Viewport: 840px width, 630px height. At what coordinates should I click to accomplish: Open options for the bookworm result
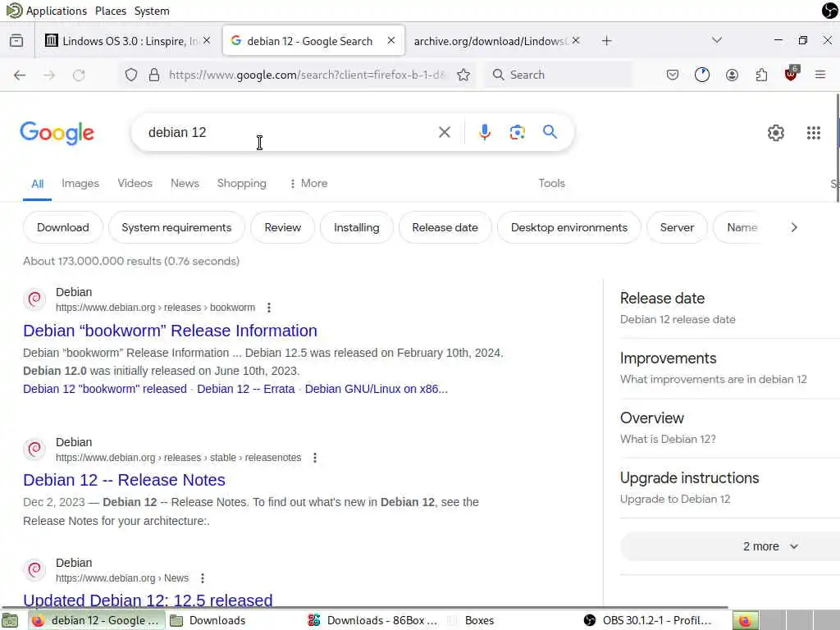pyautogui.click(x=269, y=308)
